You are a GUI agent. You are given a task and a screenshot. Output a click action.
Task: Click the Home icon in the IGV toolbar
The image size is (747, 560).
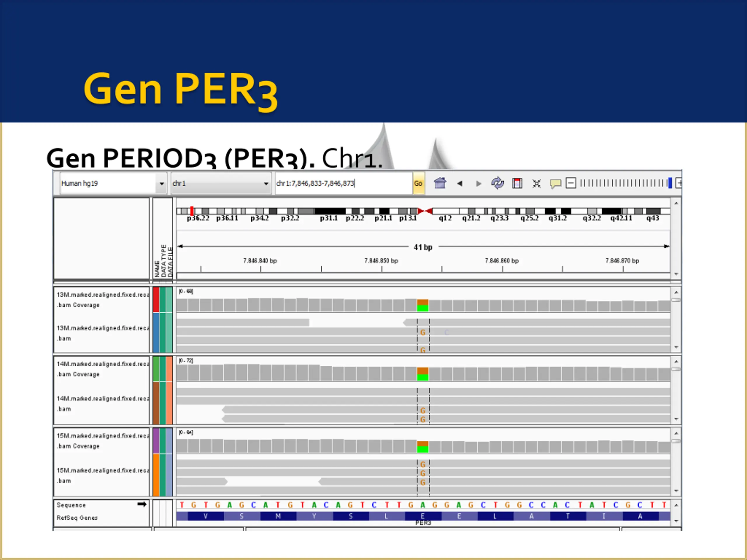pos(440,183)
